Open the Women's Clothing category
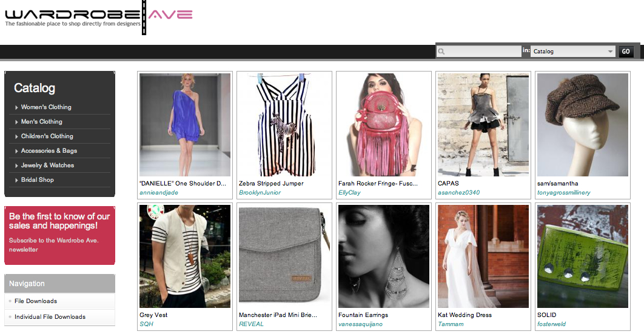Screen dimensions: 644x334 pos(46,107)
